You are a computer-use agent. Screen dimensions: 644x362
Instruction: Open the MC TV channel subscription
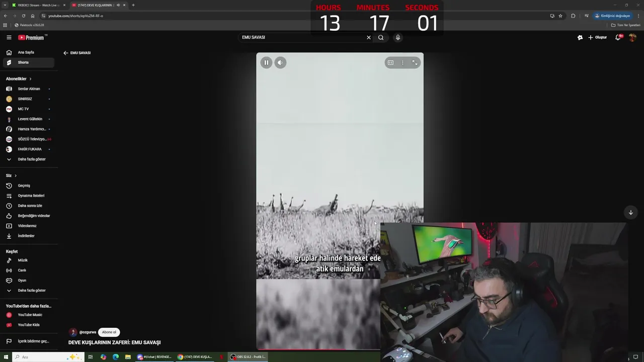29,109
